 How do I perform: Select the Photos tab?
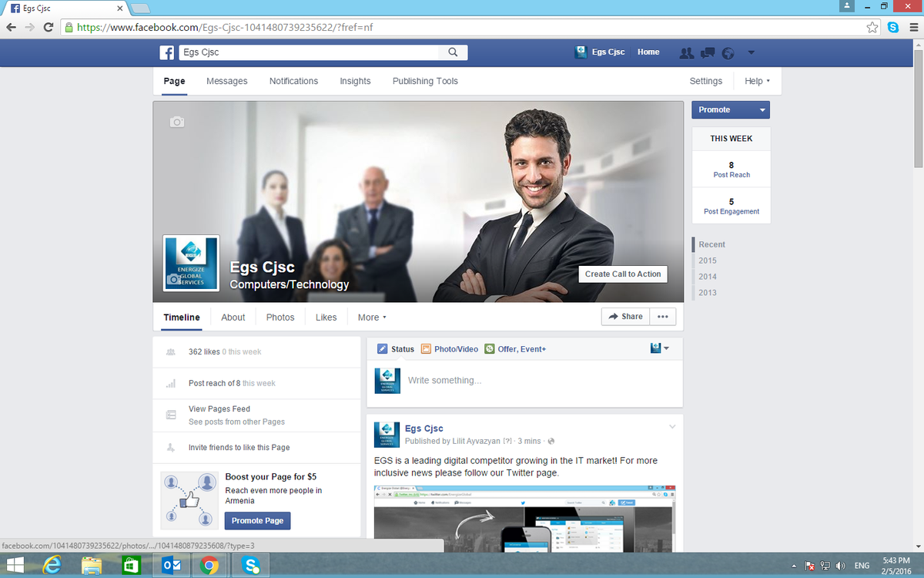pyautogui.click(x=280, y=317)
